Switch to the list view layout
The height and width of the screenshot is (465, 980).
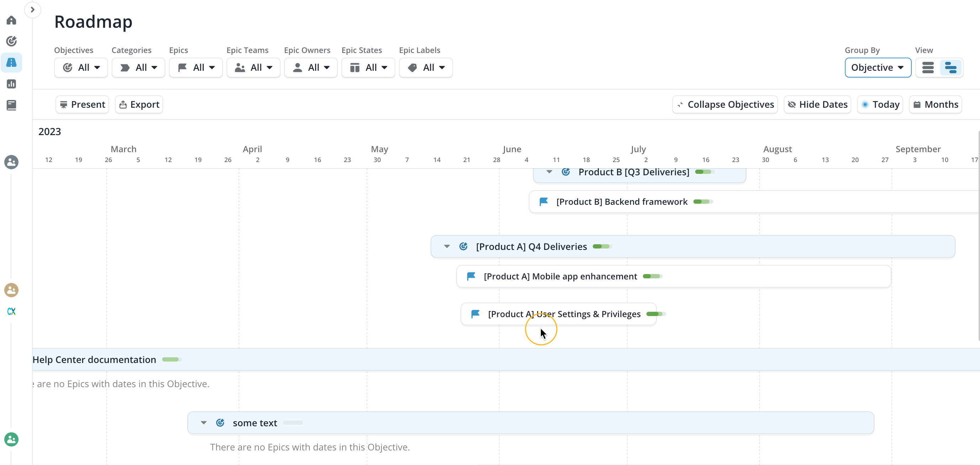coord(928,68)
